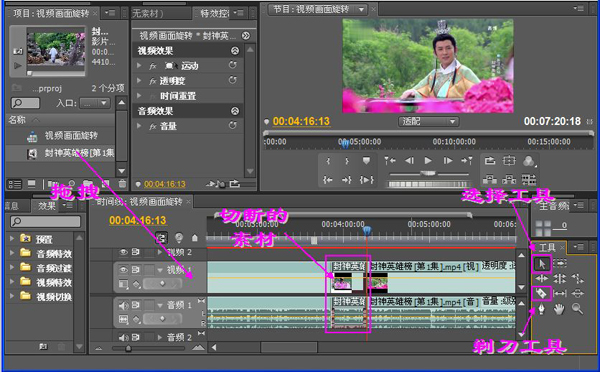Expand the 预置 effects folder
The width and height of the screenshot is (600, 372).
[12, 238]
